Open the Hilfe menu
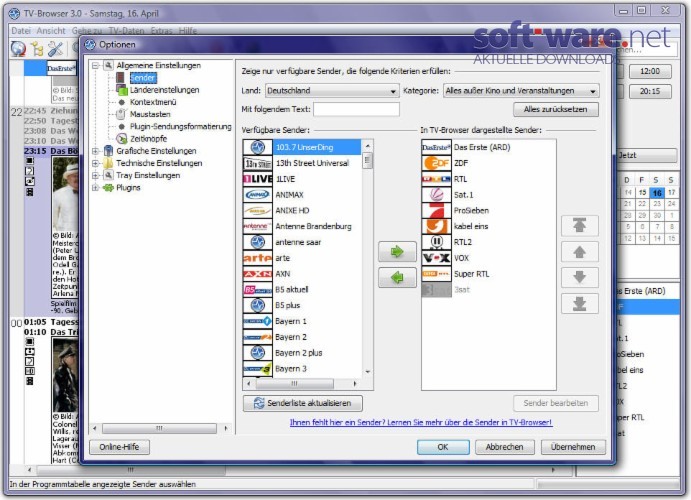This screenshot has height=500, width=691. [188, 31]
